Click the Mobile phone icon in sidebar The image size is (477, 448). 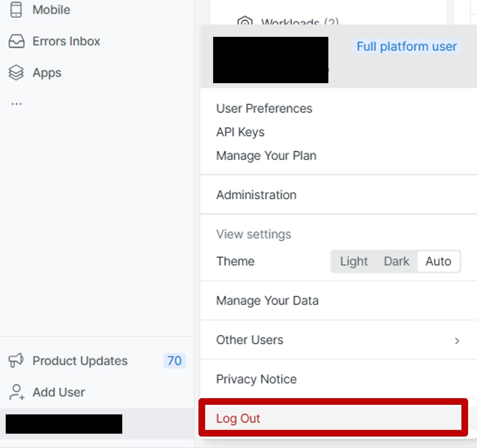click(16, 10)
